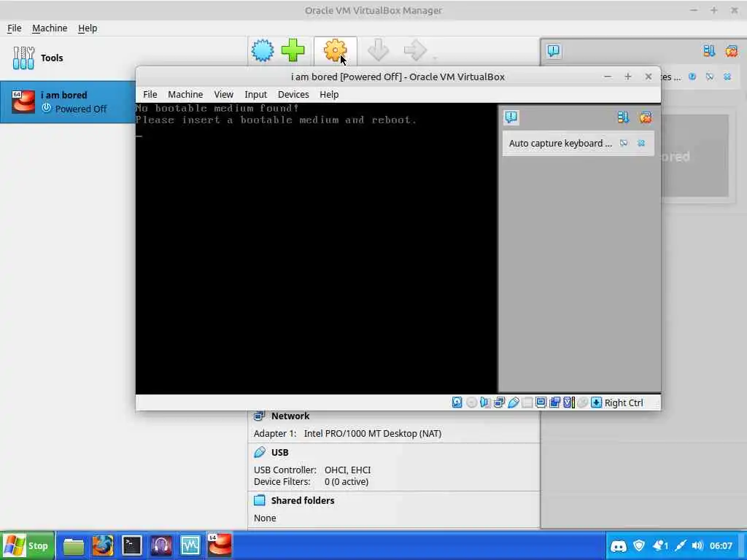Open Settings via the orange gear icon
This screenshot has height=560, width=747.
click(335, 50)
